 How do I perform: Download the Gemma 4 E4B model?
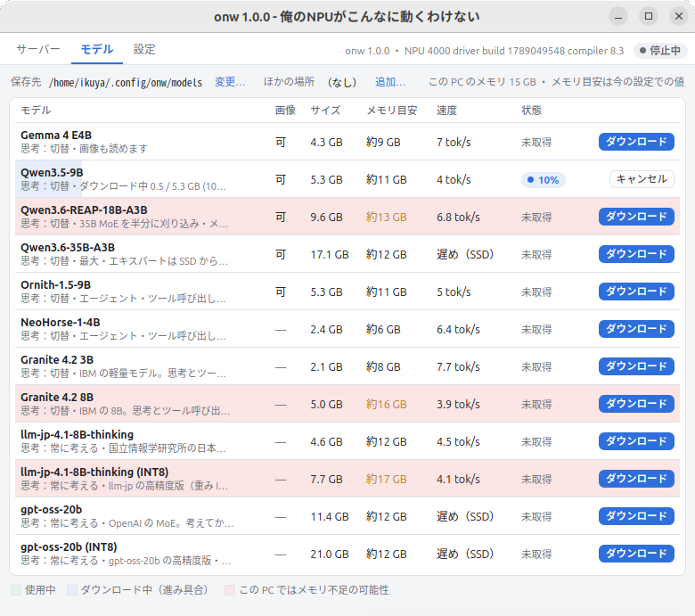point(636,142)
